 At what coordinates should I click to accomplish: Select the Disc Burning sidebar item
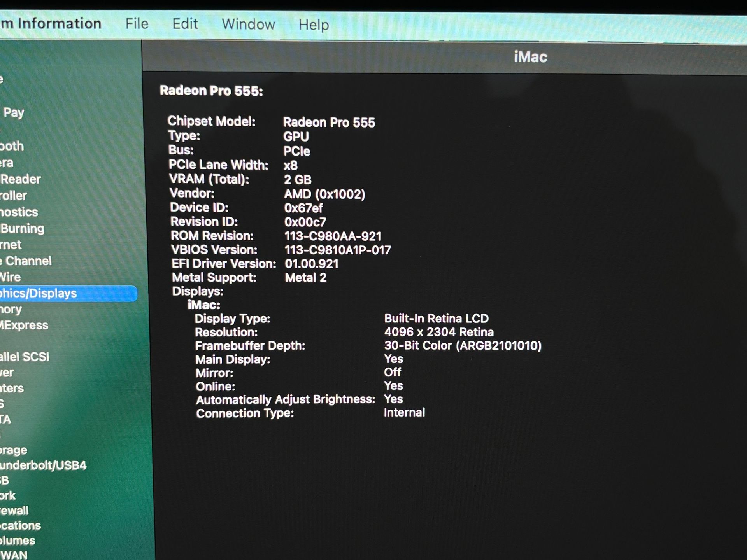(22, 228)
